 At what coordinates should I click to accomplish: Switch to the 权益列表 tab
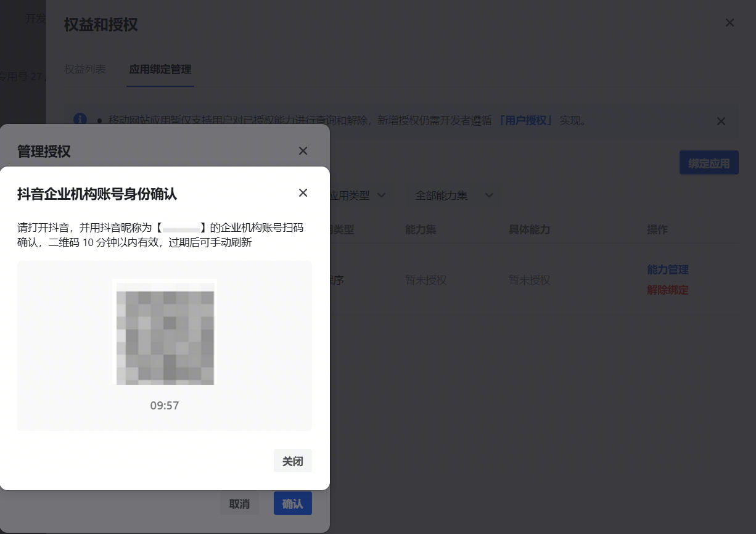click(x=85, y=69)
